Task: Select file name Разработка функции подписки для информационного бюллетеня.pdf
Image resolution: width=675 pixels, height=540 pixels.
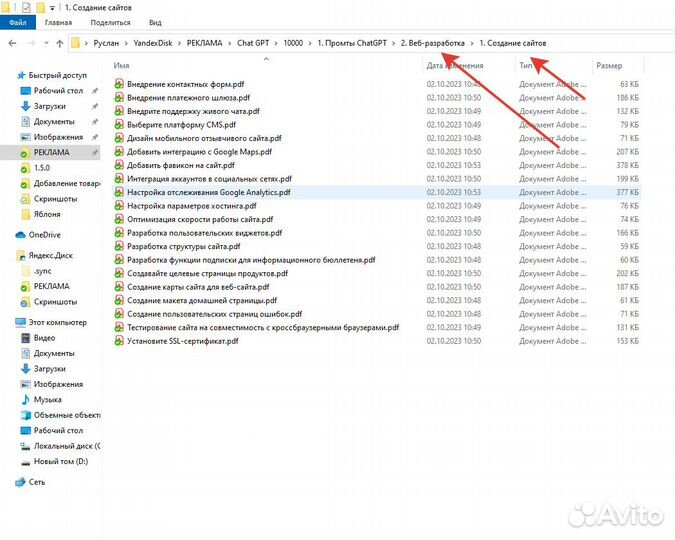Action: tap(251, 260)
